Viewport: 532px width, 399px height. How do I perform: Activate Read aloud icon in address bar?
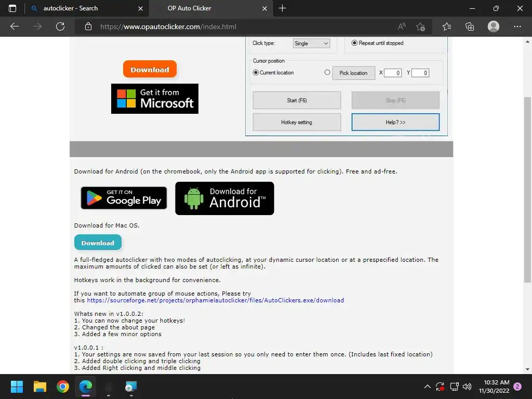pos(402,26)
